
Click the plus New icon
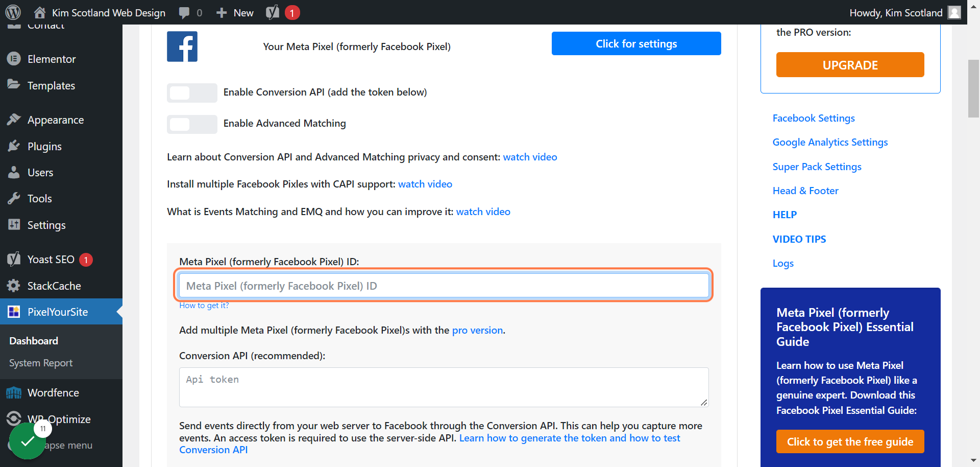coord(221,13)
